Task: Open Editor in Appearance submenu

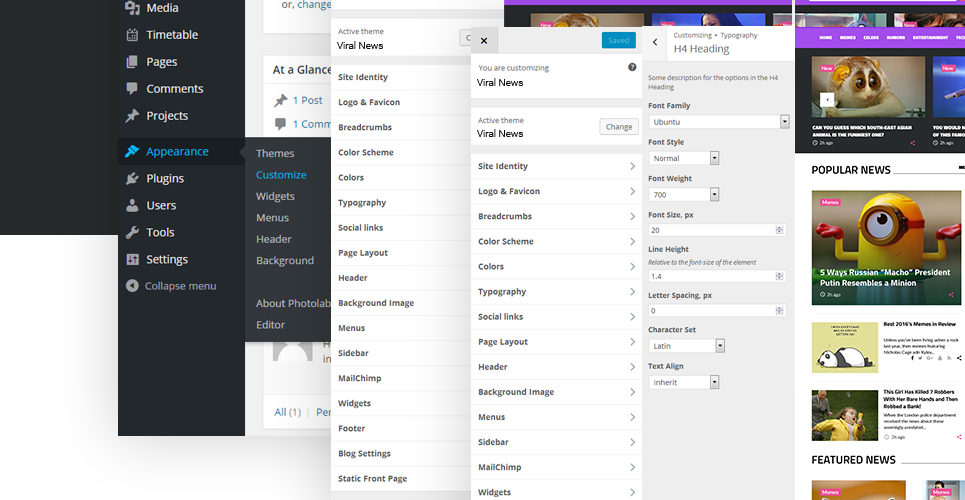Action: coord(271,325)
